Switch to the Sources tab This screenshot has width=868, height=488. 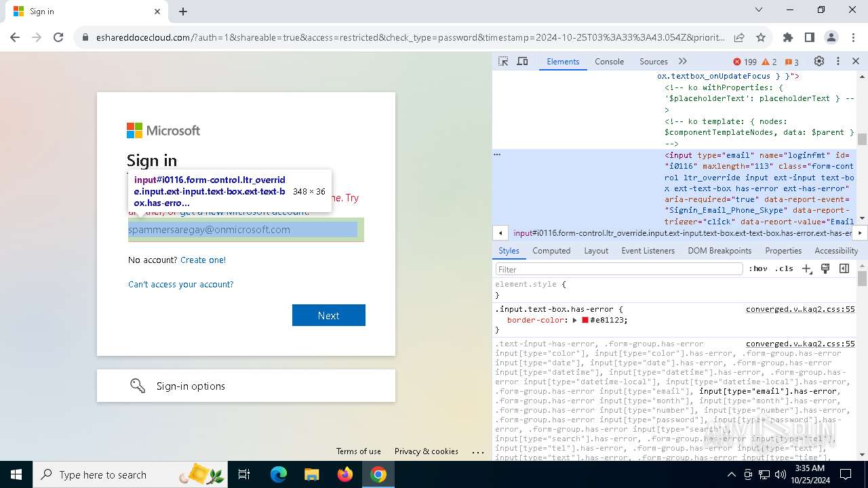(x=654, y=61)
